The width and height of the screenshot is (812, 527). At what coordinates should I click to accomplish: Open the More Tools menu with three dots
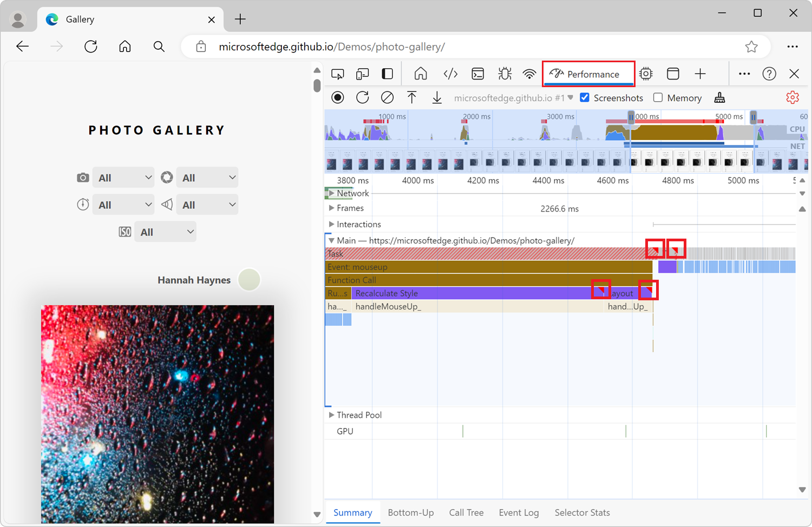744,74
